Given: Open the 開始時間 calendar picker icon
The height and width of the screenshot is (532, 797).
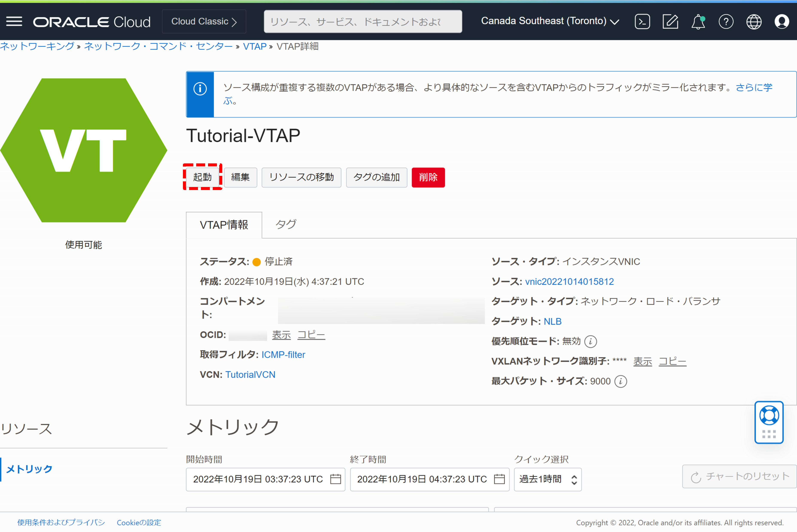Looking at the screenshot, I should (336, 479).
